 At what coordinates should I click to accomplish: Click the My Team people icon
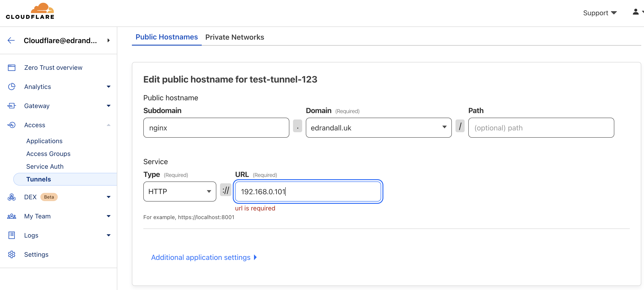(x=11, y=216)
